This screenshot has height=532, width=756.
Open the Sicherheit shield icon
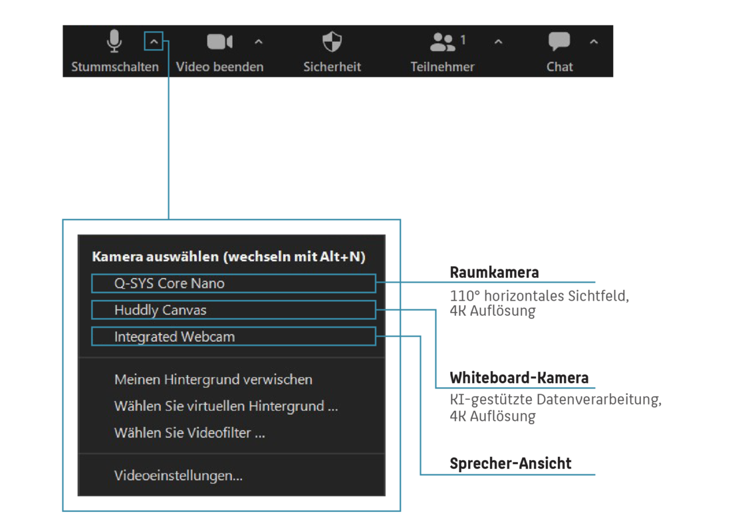click(332, 42)
